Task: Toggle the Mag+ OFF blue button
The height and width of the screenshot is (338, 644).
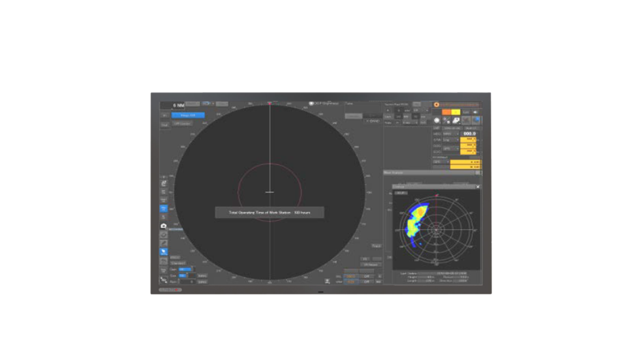Action: tap(188, 115)
